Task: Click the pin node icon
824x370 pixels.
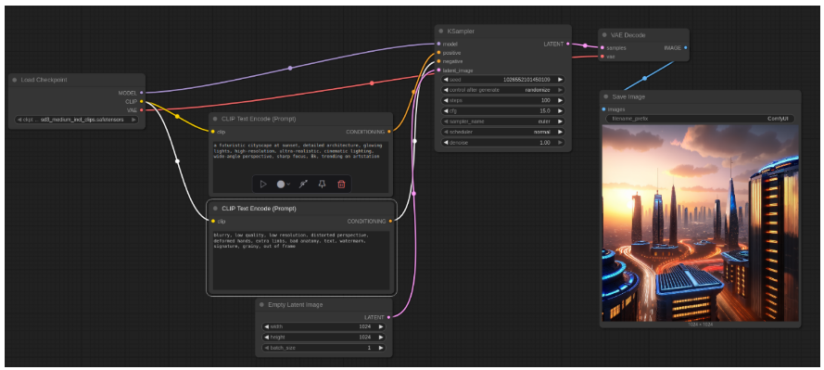Action: click(322, 184)
